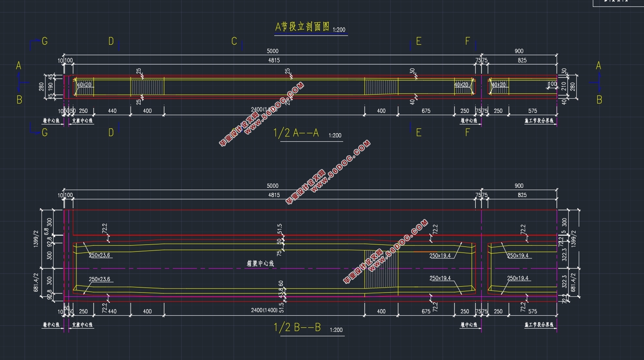Click the 1:200 scale beside "1/2 A--A"
The image size is (644, 360).
335,136
